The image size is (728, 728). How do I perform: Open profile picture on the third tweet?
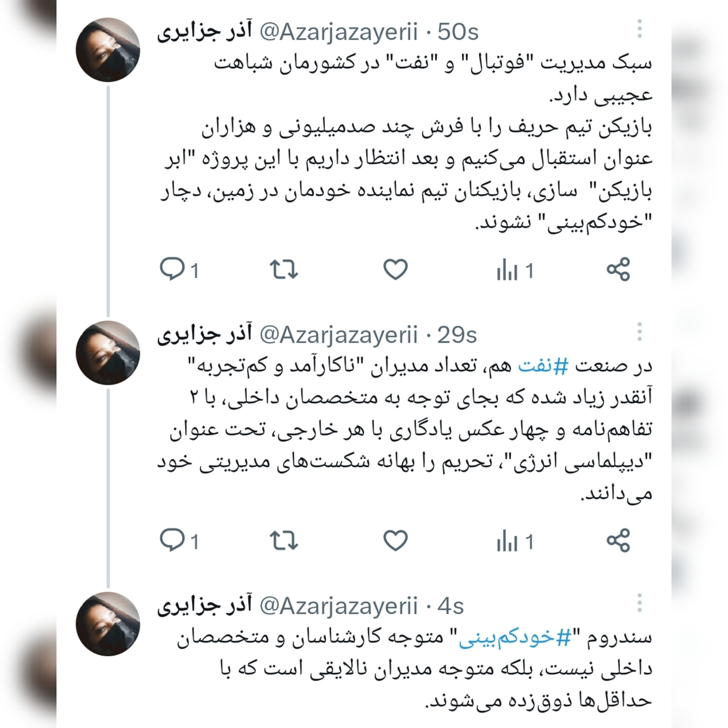click(108, 624)
